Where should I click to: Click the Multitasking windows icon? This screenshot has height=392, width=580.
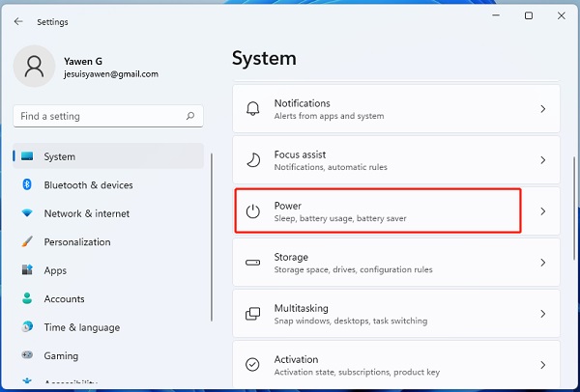[x=253, y=314]
